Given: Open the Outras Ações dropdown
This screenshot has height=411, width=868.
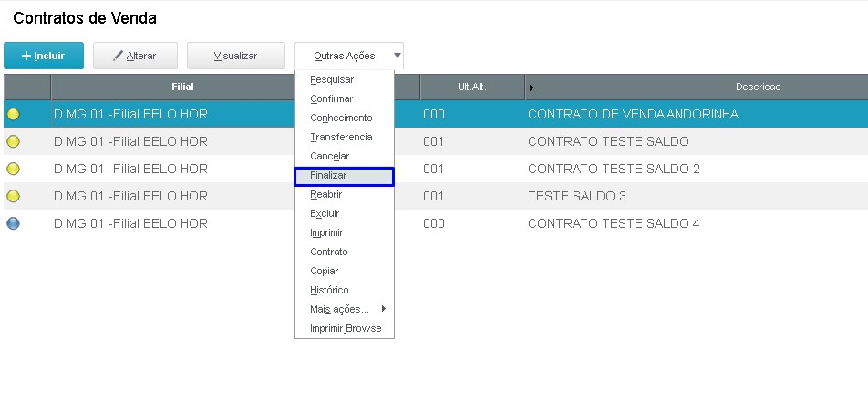Looking at the screenshot, I should [348, 56].
